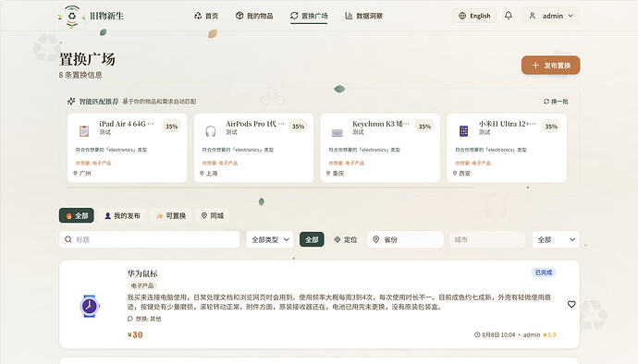Click the 8月8日 10:04 timestamp

click(x=498, y=334)
